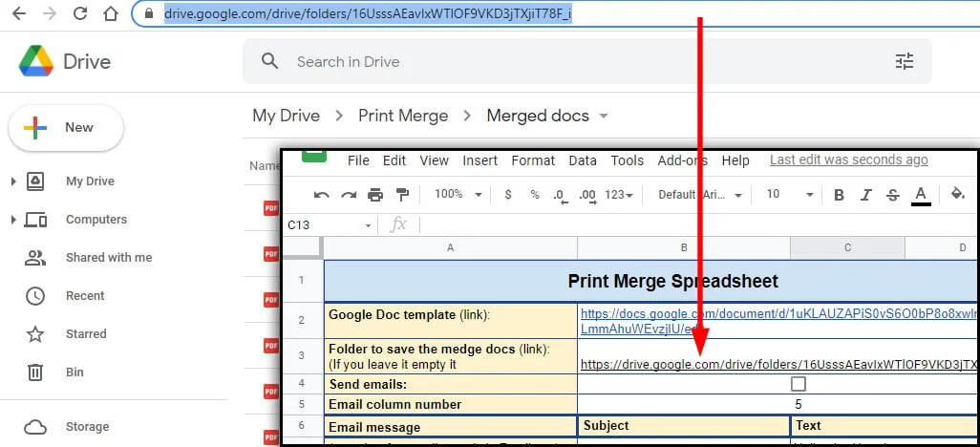Click the padlock site info icon
Screen dimensions: 980x447
pyautogui.click(x=148, y=13)
